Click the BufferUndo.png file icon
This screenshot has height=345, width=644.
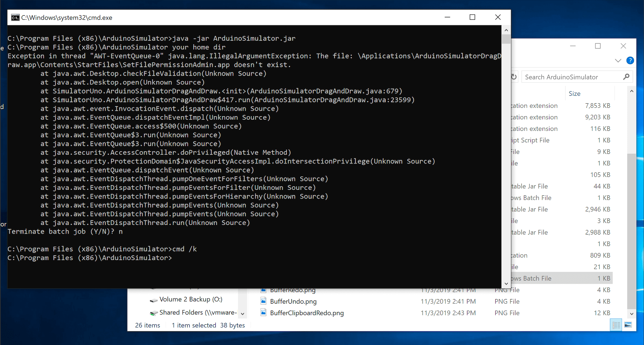pos(263,301)
